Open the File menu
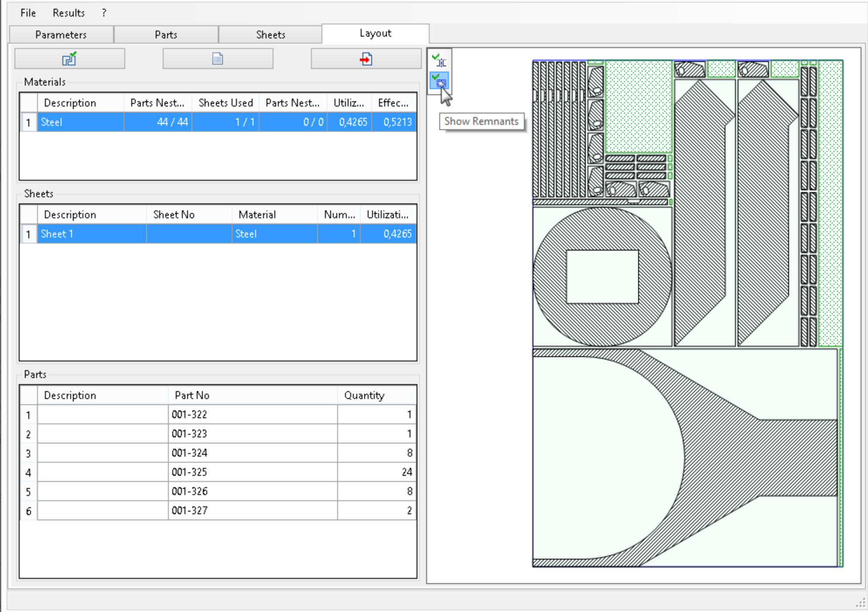Viewport: 868px width, 612px height. coord(28,13)
